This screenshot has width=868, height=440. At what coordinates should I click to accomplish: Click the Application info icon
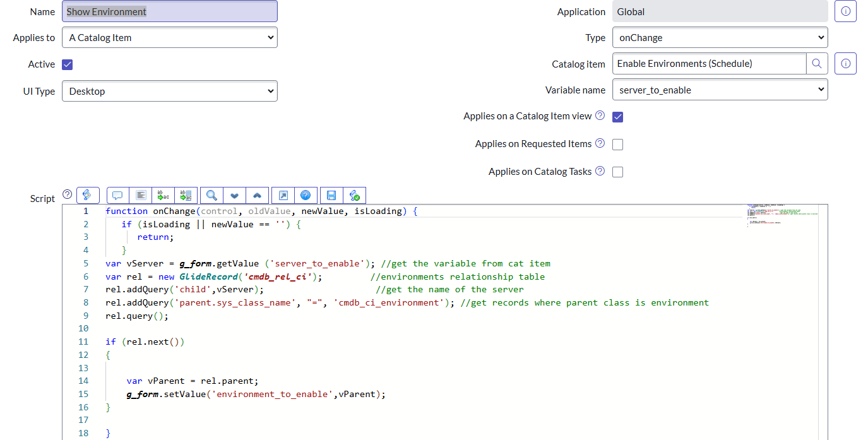pos(845,11)
